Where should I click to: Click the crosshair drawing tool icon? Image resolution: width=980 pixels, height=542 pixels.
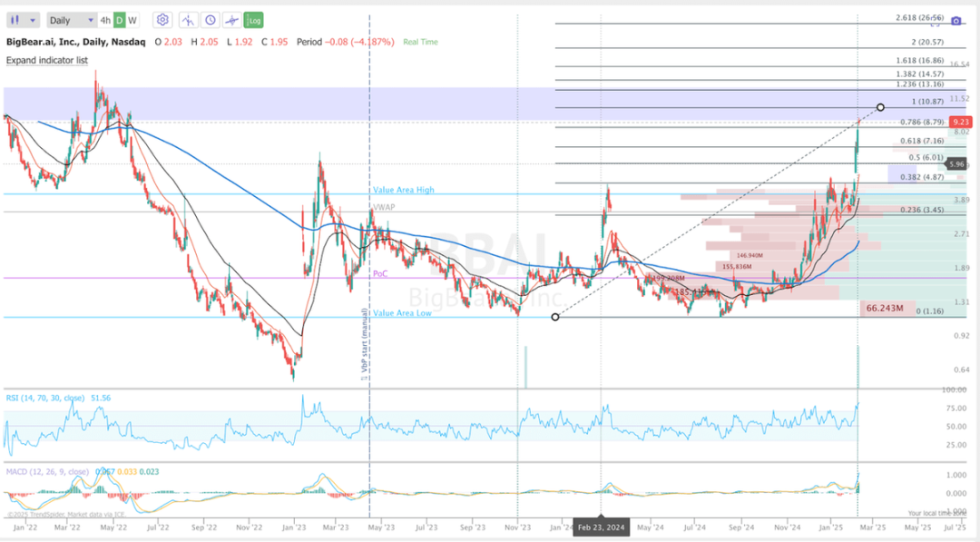click(x=232, y=20)
